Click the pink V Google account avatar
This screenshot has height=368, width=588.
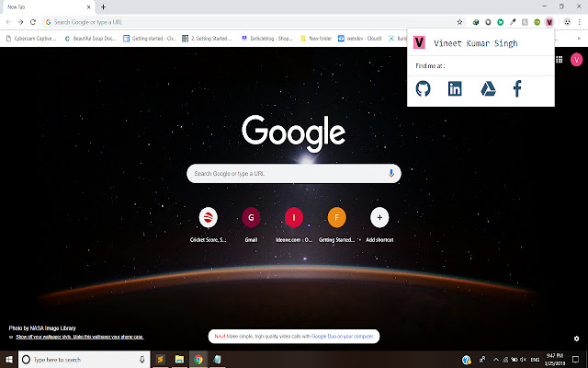tap(576, 59)
